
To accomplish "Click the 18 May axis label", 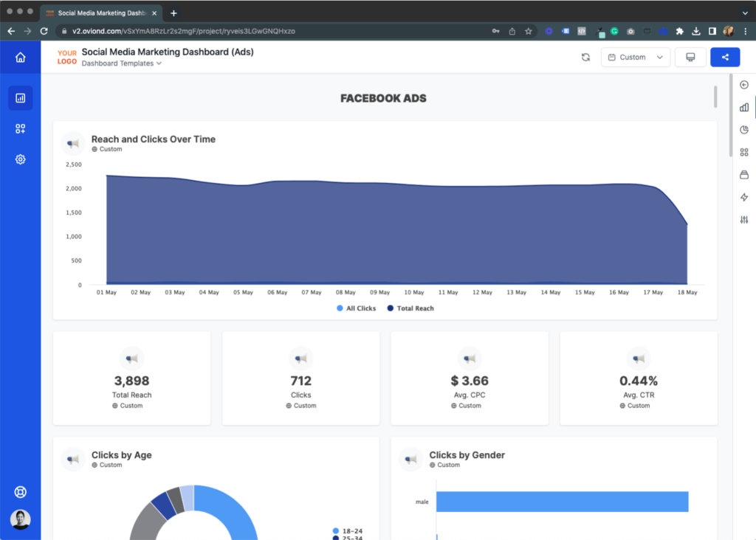I will (x=687, y=292).
